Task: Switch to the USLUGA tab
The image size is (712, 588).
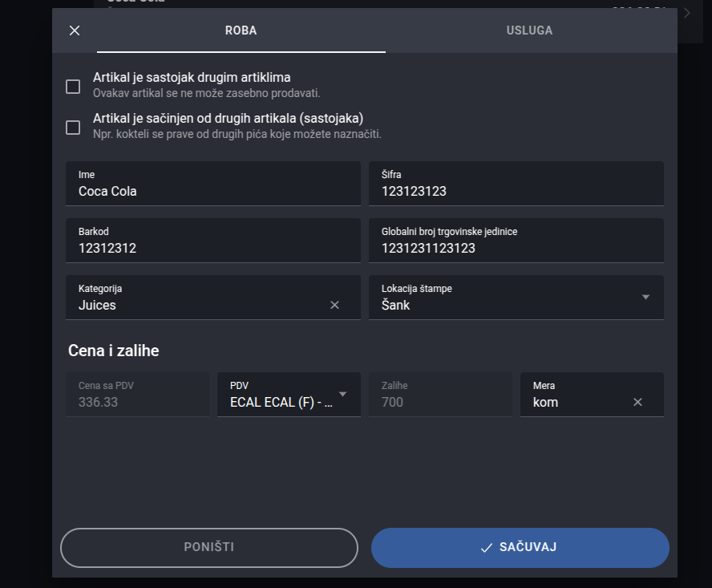Action: (529, 30)
